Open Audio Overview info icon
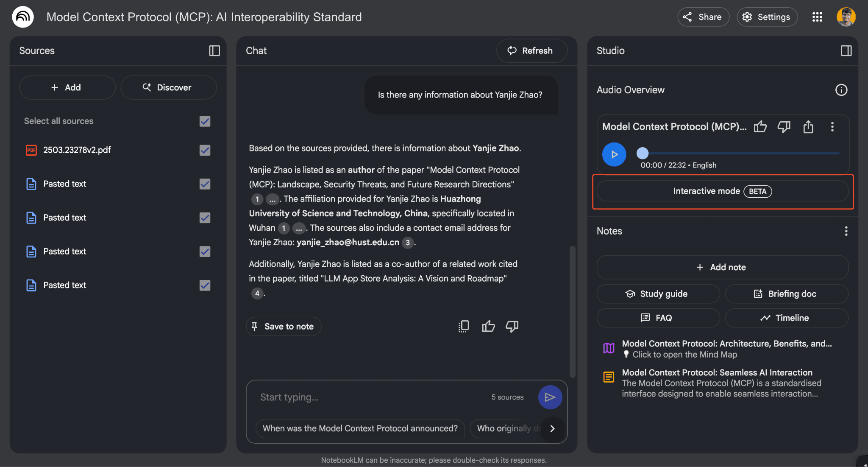The height and width of the screenshot is (467, 868). click(x=841, y=90)
